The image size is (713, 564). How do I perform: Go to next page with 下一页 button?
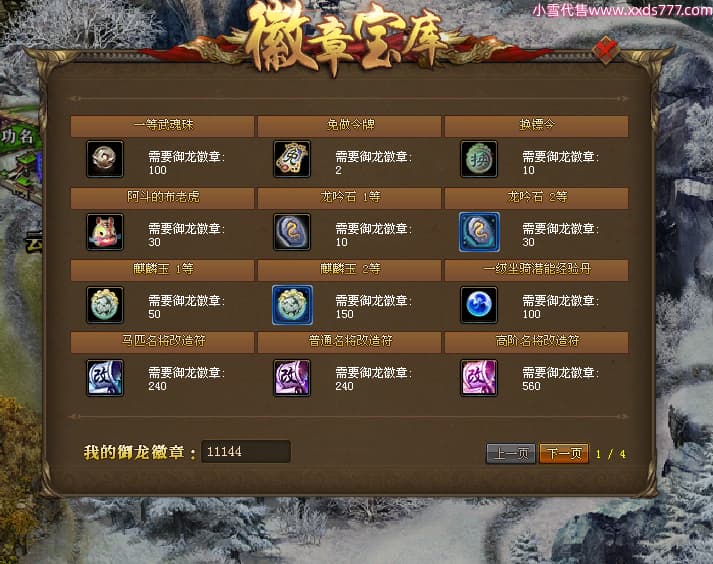point(564,453)
